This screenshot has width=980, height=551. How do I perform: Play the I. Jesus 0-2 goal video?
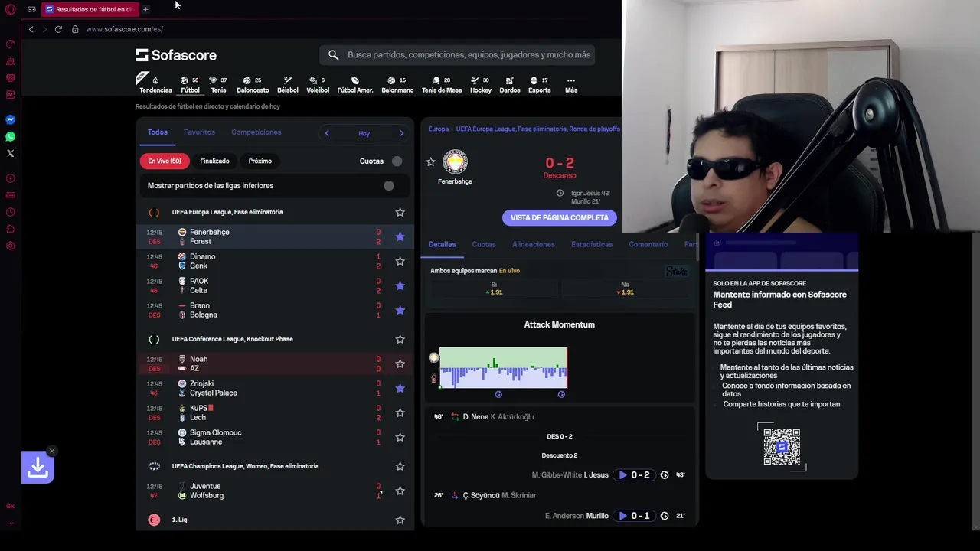point(635,475)
